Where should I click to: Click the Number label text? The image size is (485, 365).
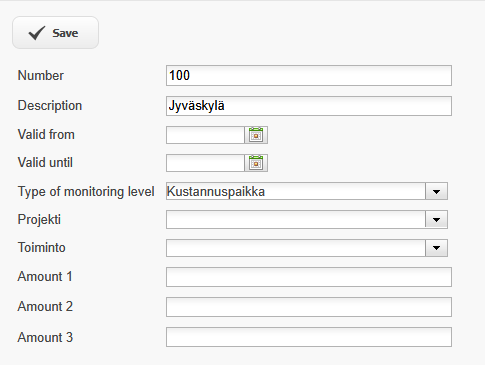click(41, 75)
